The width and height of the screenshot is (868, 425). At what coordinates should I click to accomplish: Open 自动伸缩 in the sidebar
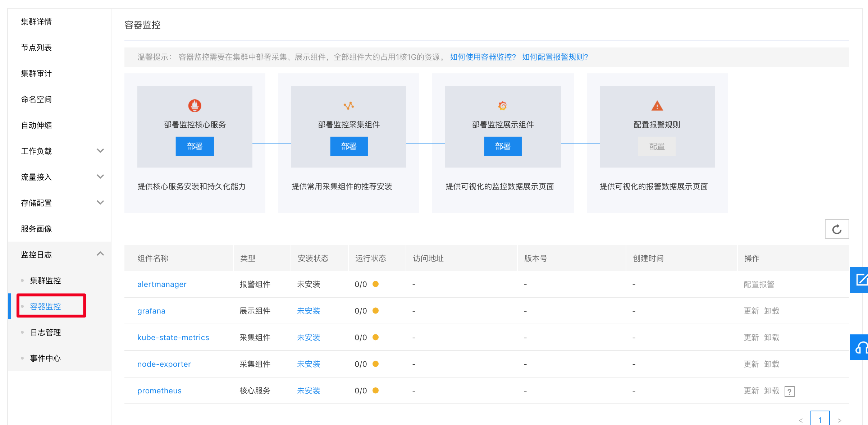pos(36,125)
